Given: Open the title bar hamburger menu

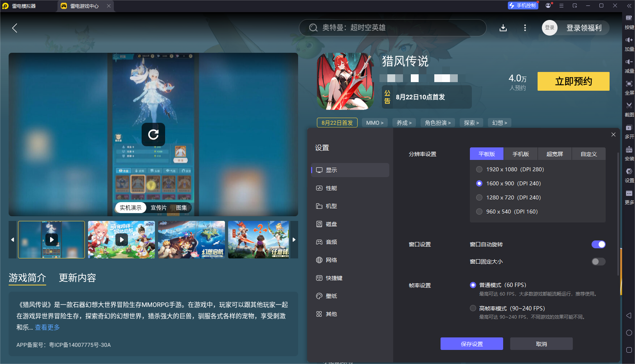Looking at the screenshot, I should click(x=561, y=5).
